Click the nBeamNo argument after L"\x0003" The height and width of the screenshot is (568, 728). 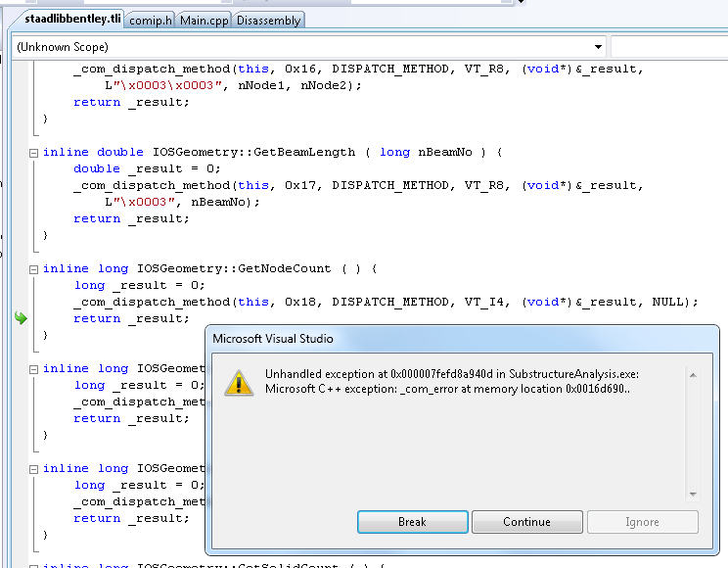(218, 202)
